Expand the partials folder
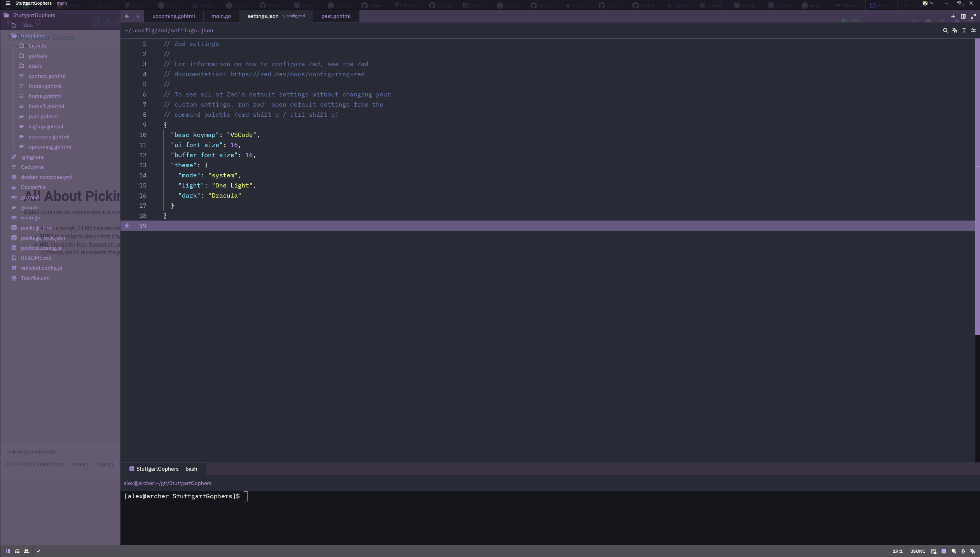Viewport: 980px width, 557px height. coord(37,56)
